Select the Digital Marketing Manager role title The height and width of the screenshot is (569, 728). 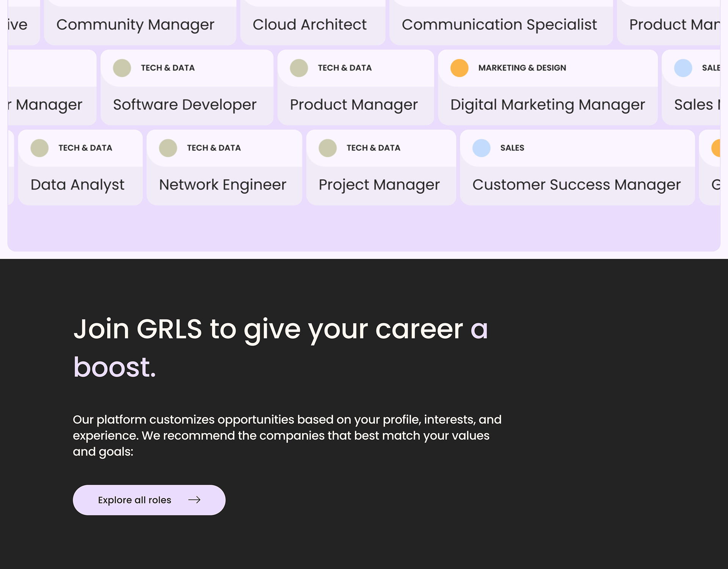point(547,105)
